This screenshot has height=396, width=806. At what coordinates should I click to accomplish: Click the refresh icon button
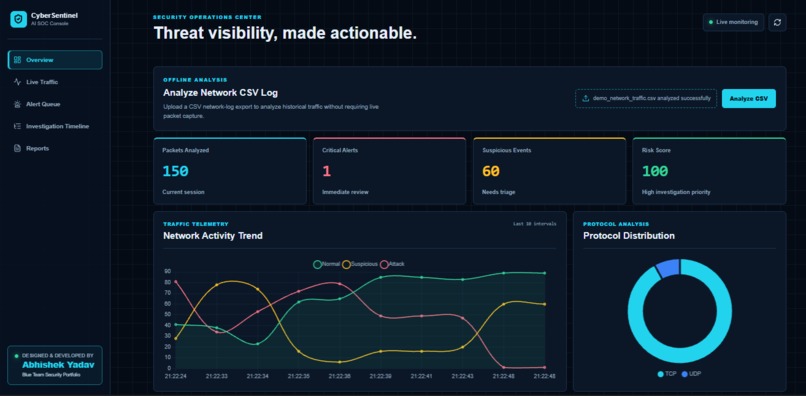tap(777, 22)
